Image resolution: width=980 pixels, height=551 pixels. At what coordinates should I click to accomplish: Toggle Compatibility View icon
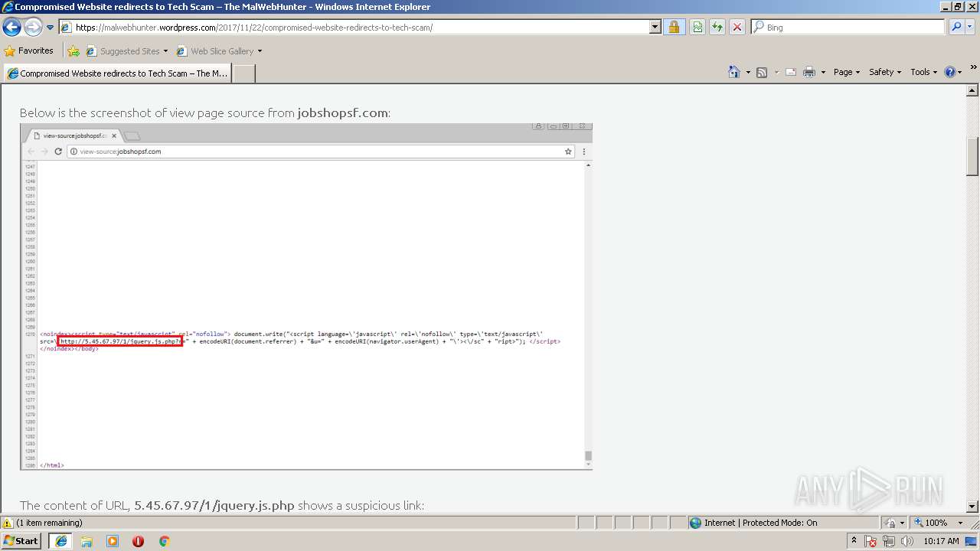(697, 28)
